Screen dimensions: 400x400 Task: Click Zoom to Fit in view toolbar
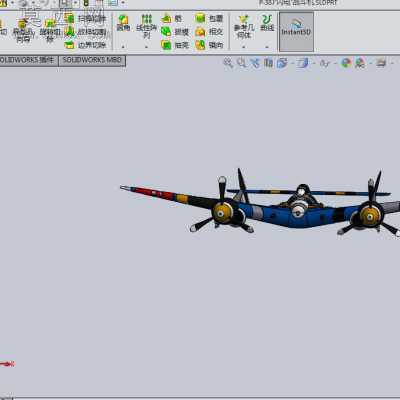(x=228, y=63)
